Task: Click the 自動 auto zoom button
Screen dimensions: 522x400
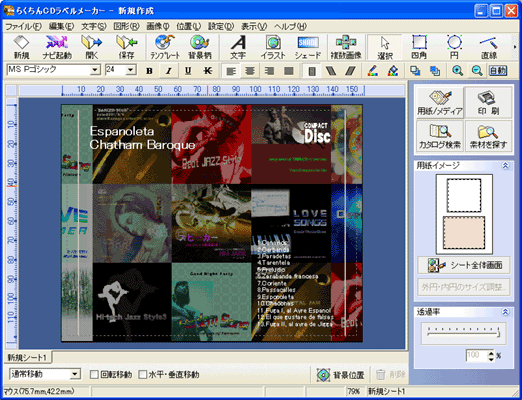Action: tap(498, 71)
